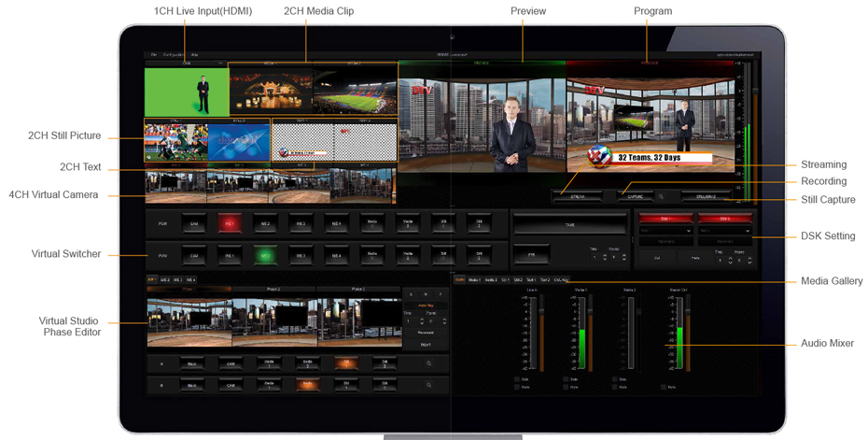This screenshot has width=868, height=440.
Task: Toggle Mute checkbox under the Media 1 channel
Action: (x=566, y=387)
